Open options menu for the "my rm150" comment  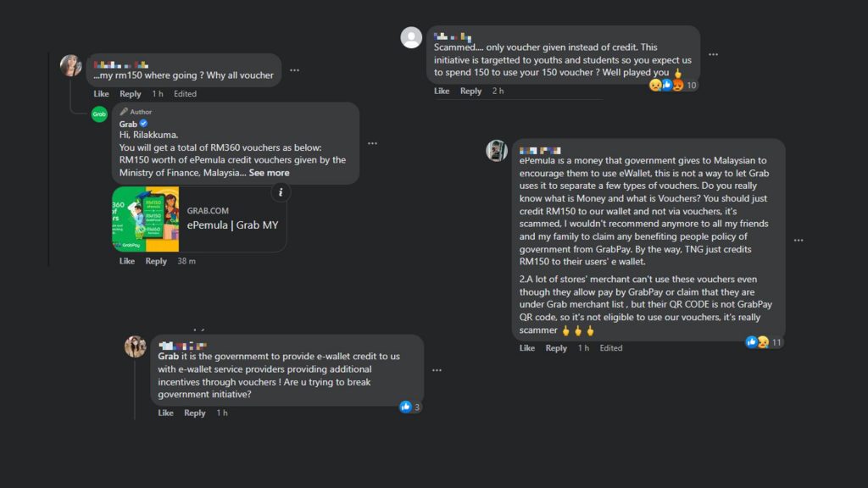click(x=294, y=70)
